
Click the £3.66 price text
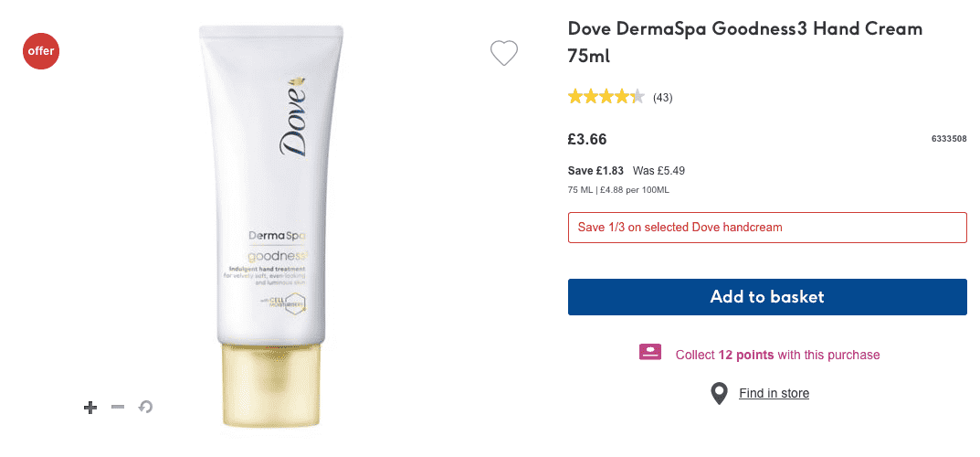(x=587, y=140)
